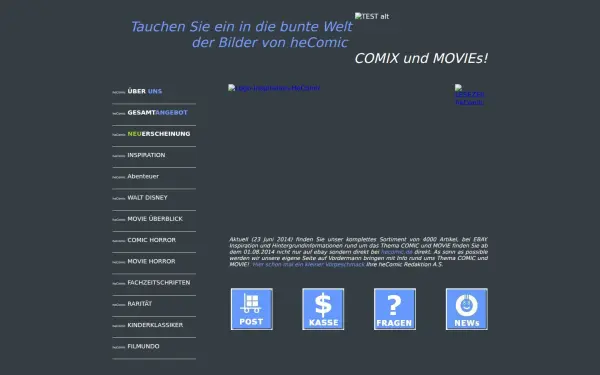Go to INSPIRATION section
Viewport: 600px width, 375px height.
(x=146, y=155)
